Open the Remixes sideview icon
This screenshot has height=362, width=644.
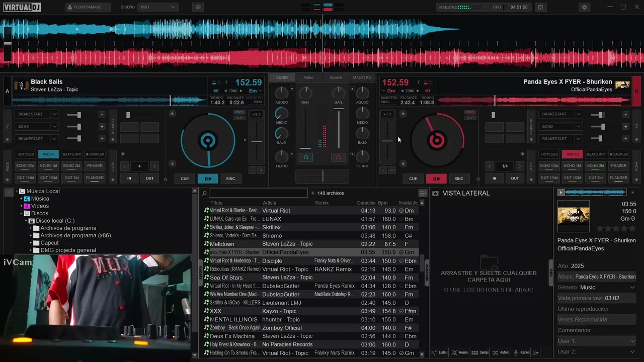coord(454,352)
